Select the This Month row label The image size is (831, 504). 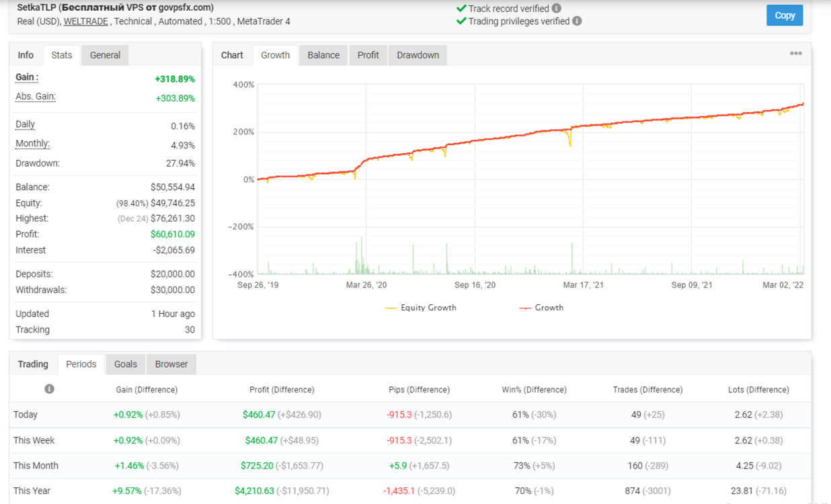click(36, 466)
